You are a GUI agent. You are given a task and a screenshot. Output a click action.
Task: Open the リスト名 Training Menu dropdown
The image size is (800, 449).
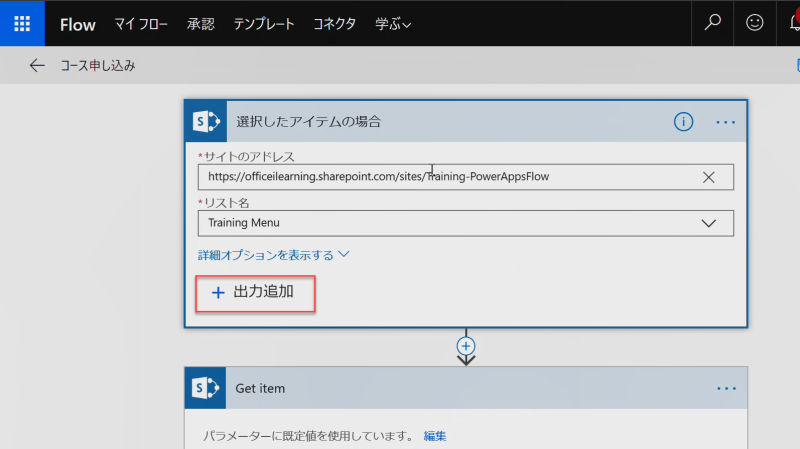tap(466, 223)
